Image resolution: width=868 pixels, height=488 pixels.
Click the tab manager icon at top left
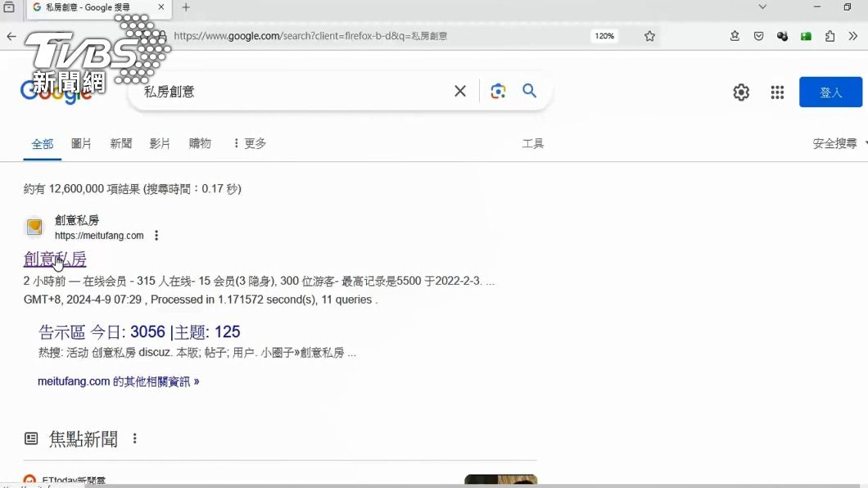(x=9, y=7)
